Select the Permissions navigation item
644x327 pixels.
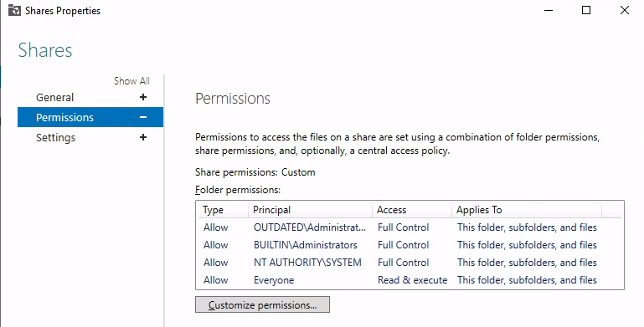click(x=90, y=117)
